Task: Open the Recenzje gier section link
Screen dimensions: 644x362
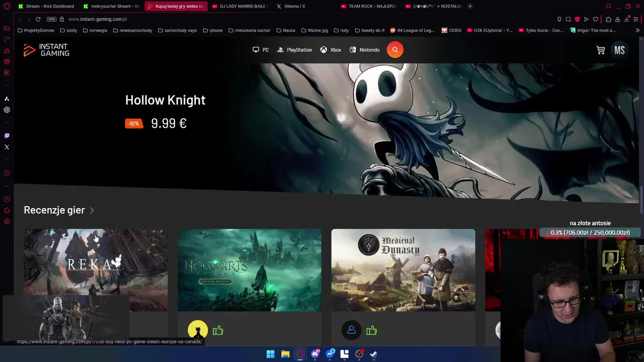Action: 54,210
